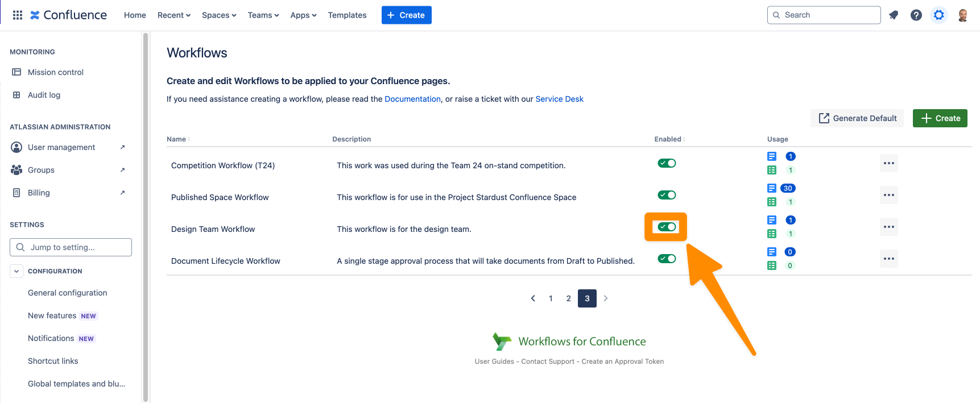This screenshot has width=980, height=403.
Task: Click the Jump to setting search field
Action: click(x=71, y=247)
